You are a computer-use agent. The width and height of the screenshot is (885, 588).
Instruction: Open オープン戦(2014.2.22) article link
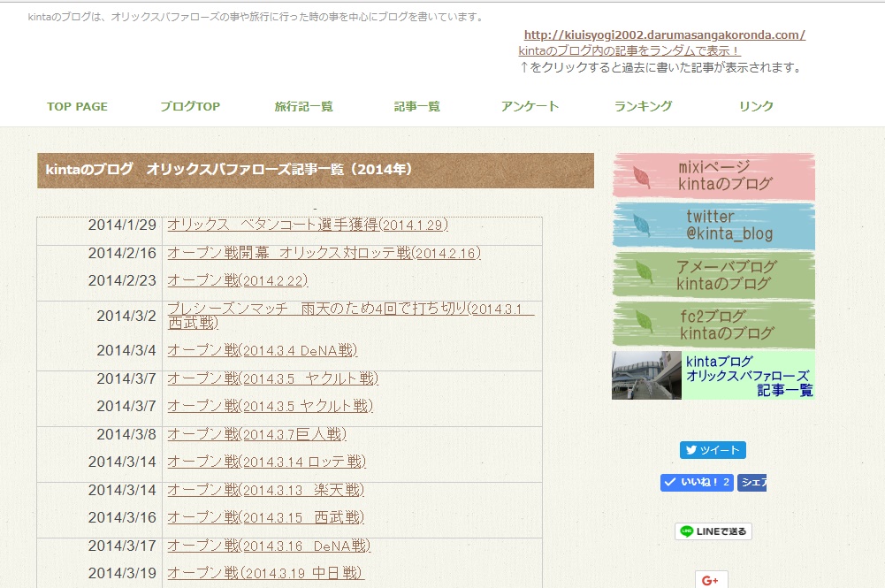coord(238,280)
